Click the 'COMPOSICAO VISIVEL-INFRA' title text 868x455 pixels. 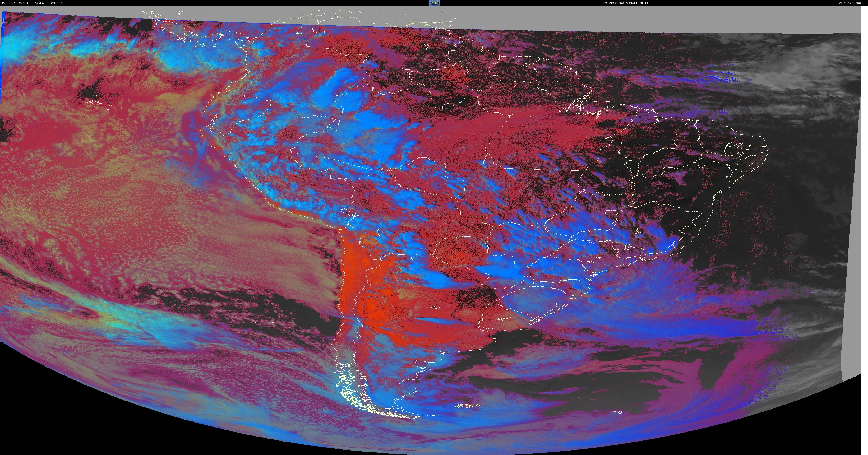(626, 3)
